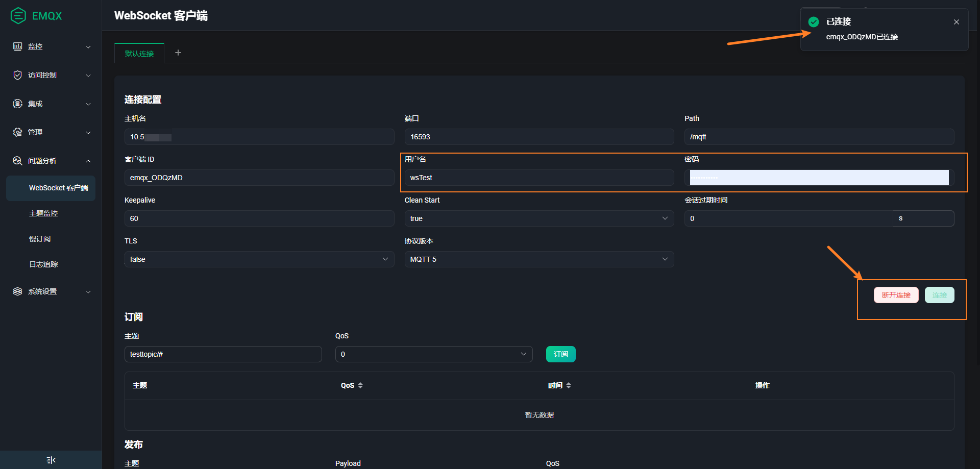
Task: Click the green success check icon
Action: click(x=814, y=22)
